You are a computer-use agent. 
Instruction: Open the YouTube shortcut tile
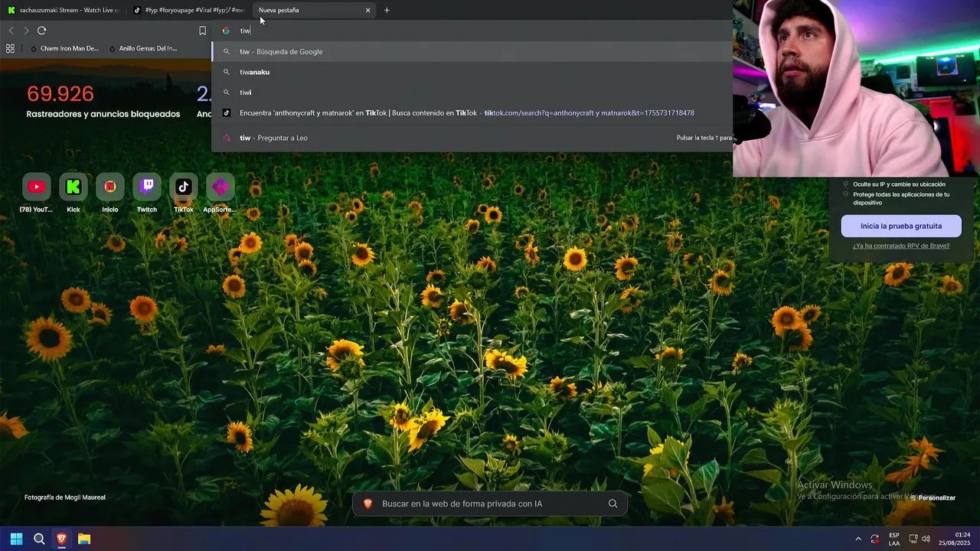36,187
